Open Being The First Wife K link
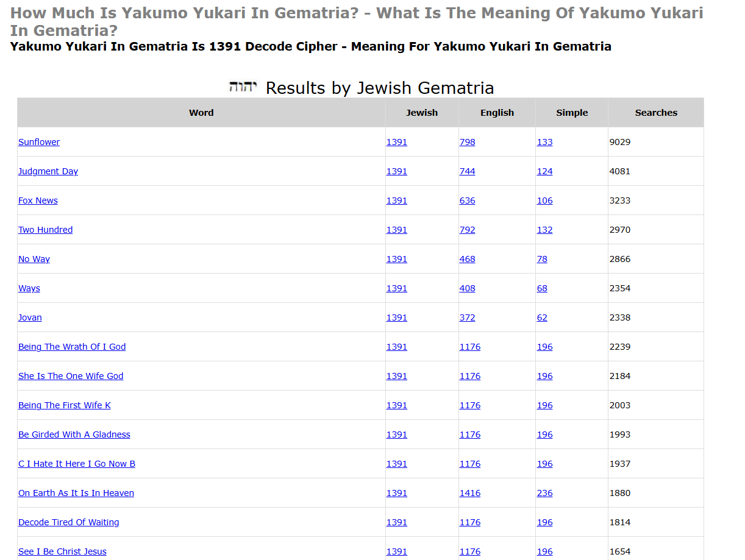Image resolution: width=745 pixels, height=560 pixels. click(x=65, y=405)
